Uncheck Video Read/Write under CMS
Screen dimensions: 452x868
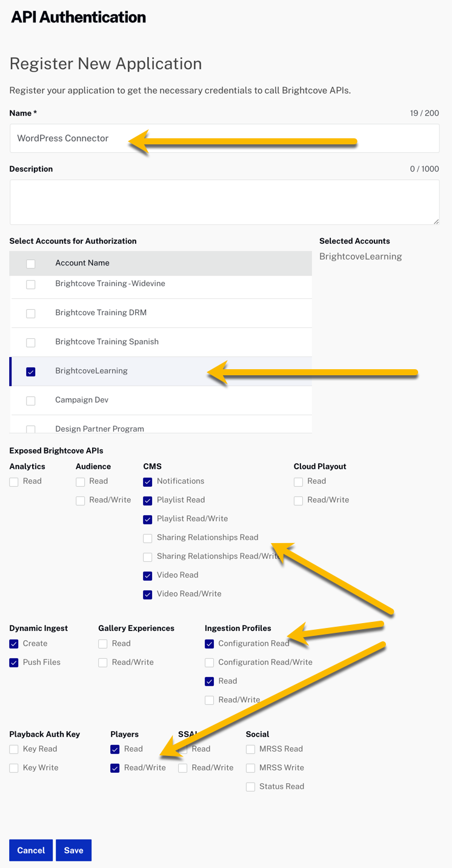coord(147,594)
